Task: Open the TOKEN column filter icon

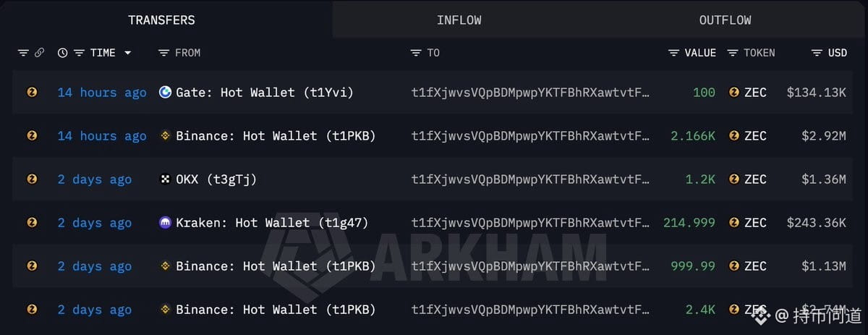Action: click(733, 53)
